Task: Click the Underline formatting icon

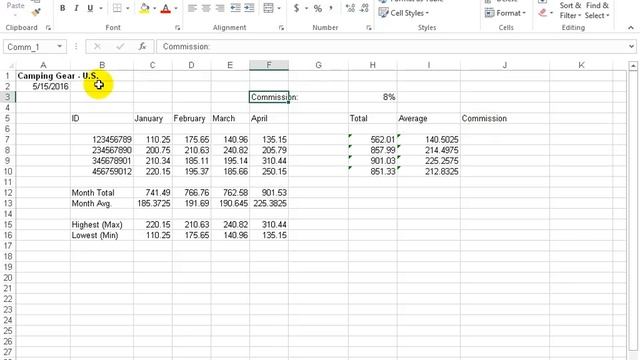Action: 90,8
